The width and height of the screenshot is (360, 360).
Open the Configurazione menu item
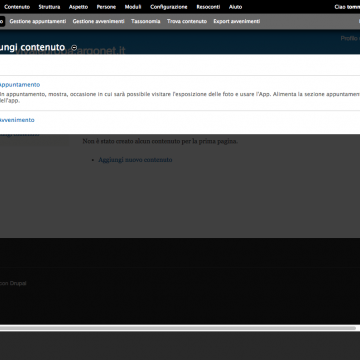click(x=169, y=7)
